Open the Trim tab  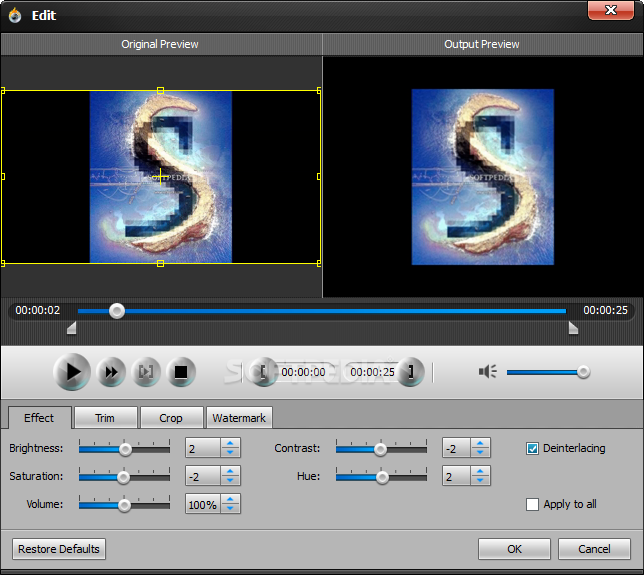point(106,418)
